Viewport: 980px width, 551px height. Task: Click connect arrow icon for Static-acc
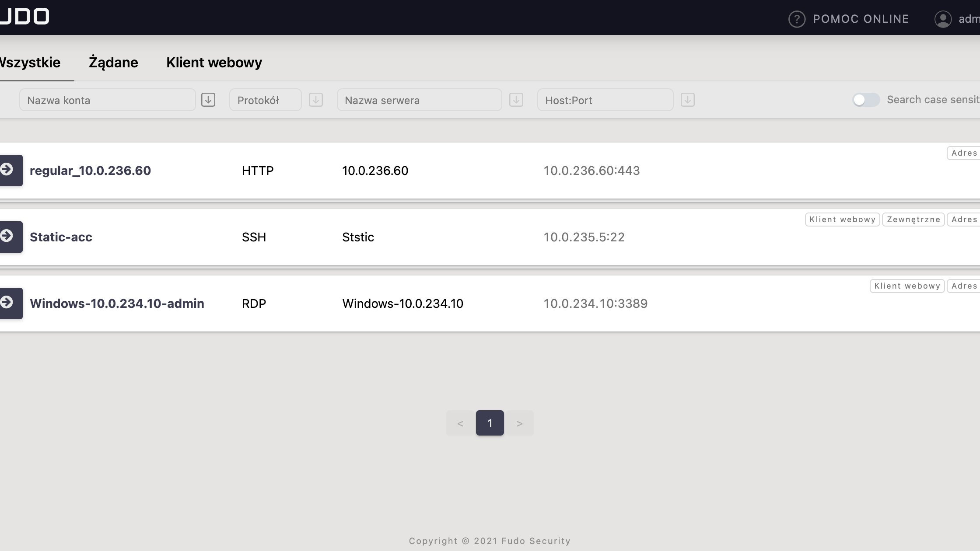(8, 237)
